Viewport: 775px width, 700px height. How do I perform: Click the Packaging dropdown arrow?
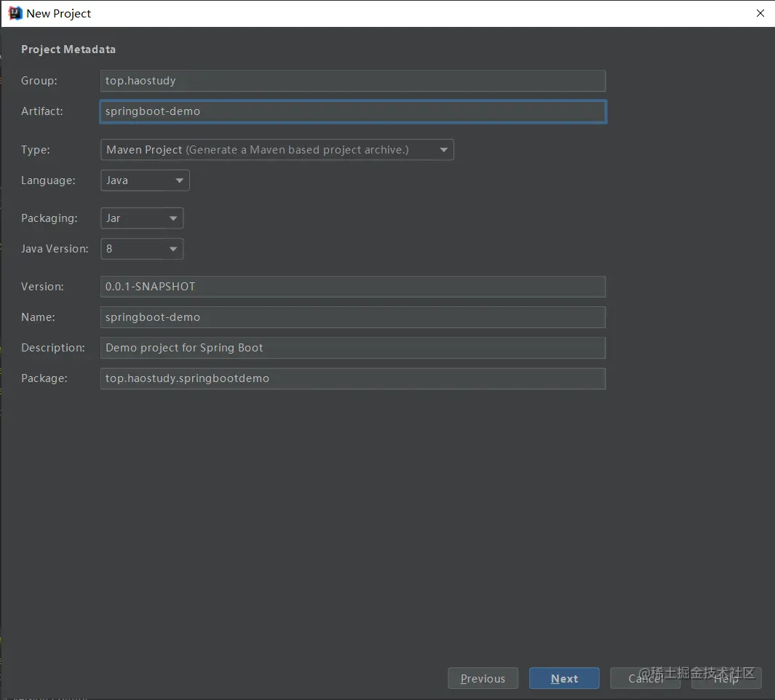point(173,219)
